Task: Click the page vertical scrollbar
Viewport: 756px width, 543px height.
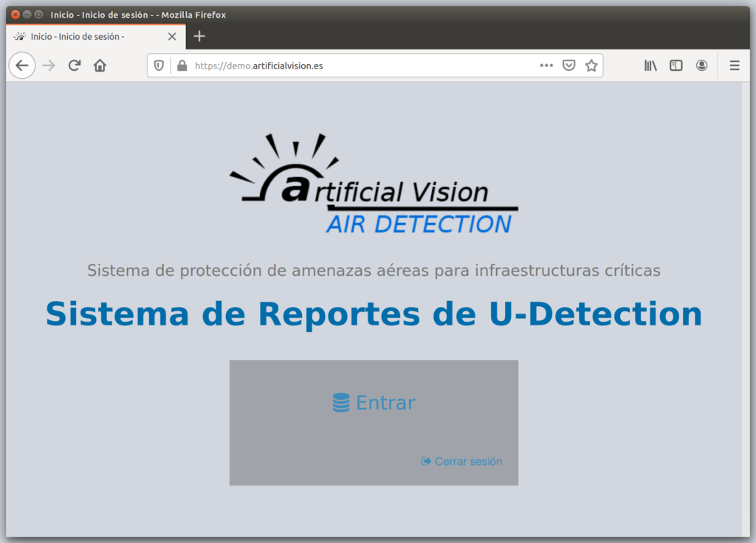Action: point(746,308)
